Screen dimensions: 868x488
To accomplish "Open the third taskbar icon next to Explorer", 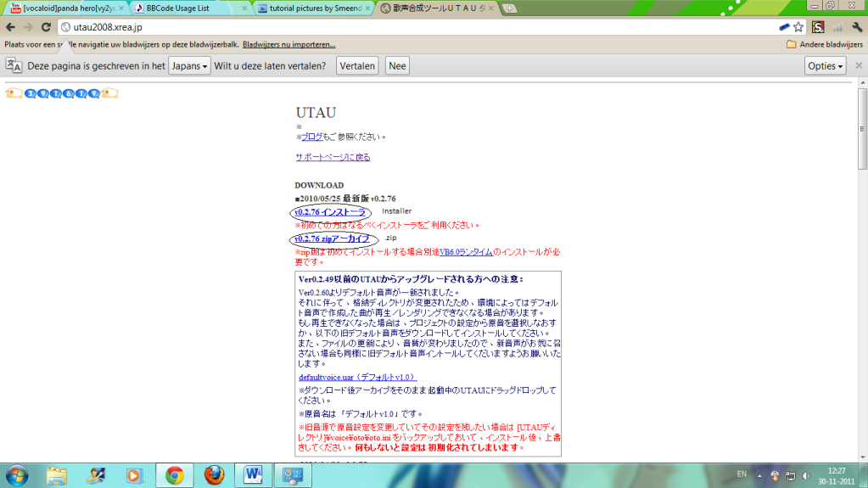I will [96, 476].
